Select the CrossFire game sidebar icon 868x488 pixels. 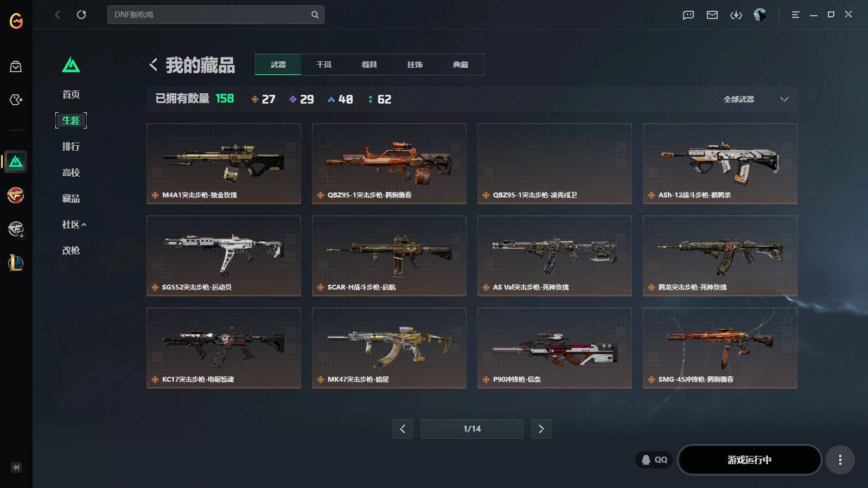click(x=16, y=195)
